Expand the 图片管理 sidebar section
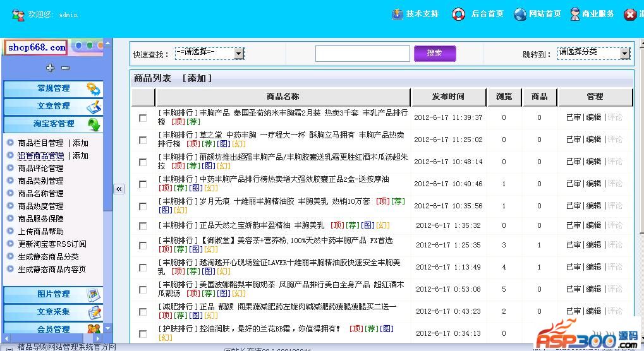 tap(53, 294)
